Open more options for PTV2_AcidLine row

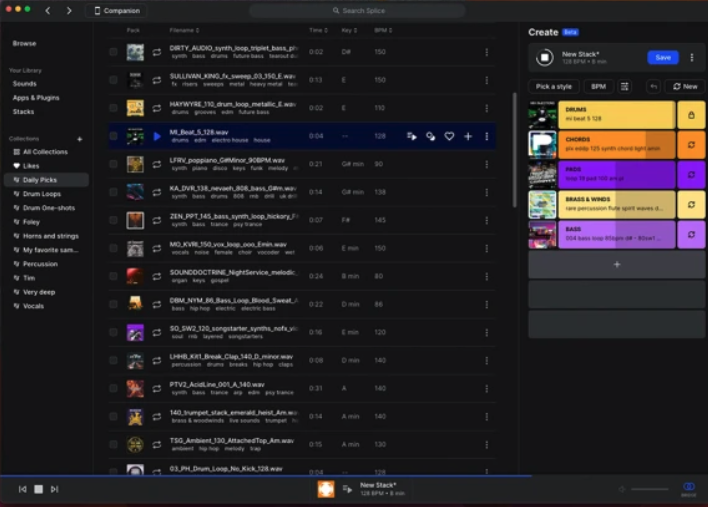pos(487,388)
